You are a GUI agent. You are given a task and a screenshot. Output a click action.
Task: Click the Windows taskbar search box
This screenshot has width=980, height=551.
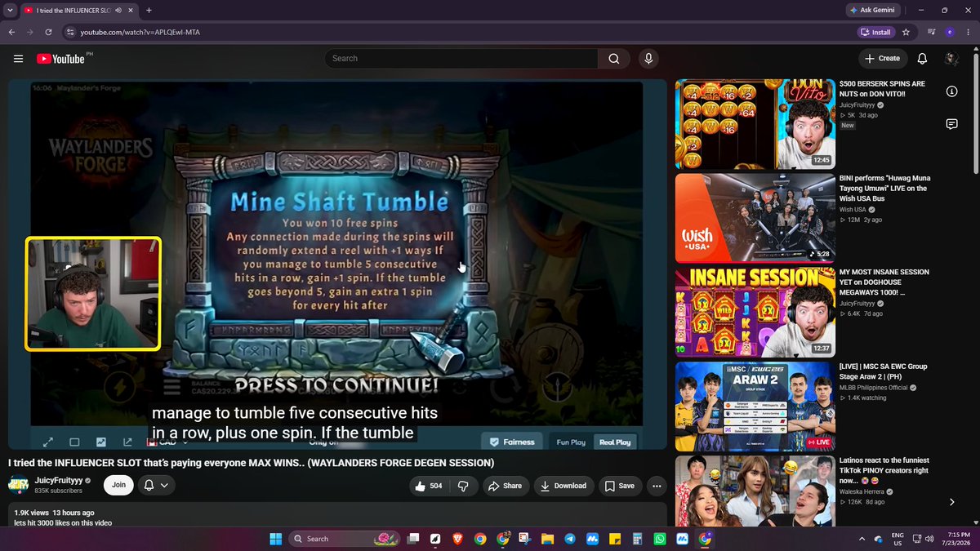point(346,539)
